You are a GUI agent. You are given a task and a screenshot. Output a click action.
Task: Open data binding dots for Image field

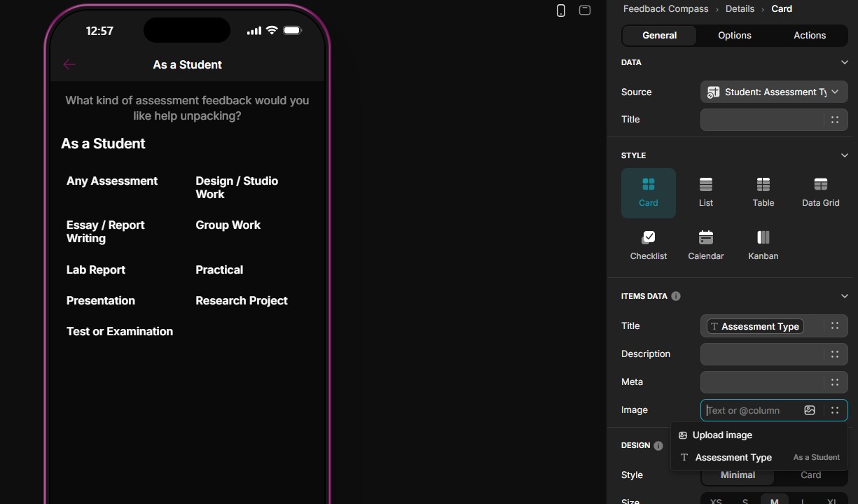tap(835, 410)
